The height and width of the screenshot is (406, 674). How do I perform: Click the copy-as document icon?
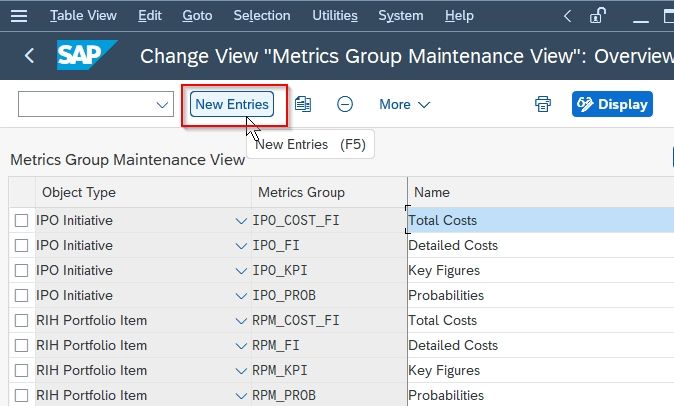tap(303, 104)
